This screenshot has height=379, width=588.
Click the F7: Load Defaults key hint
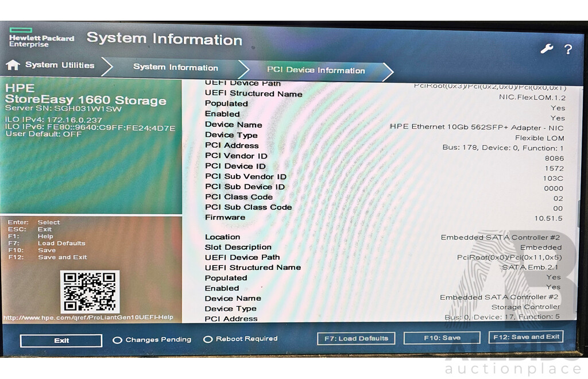click(x=47, y=243)
